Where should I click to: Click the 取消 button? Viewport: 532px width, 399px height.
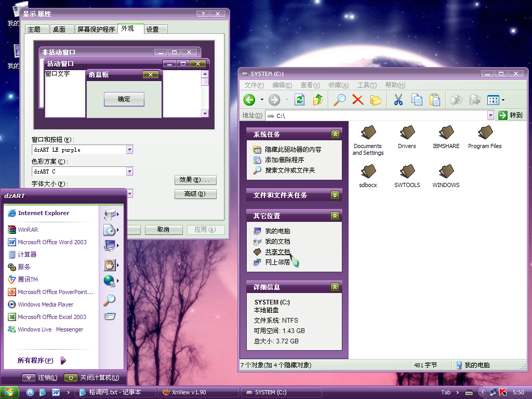click(x=164, y=230)
